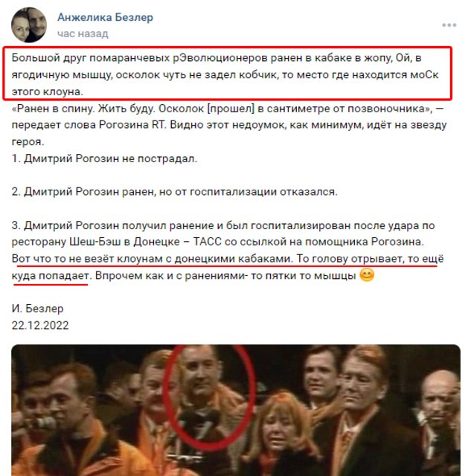Viewport: 471px width, 476px height.
Task: Click the date 22.12.2022
Action: (x=40, y=325)
